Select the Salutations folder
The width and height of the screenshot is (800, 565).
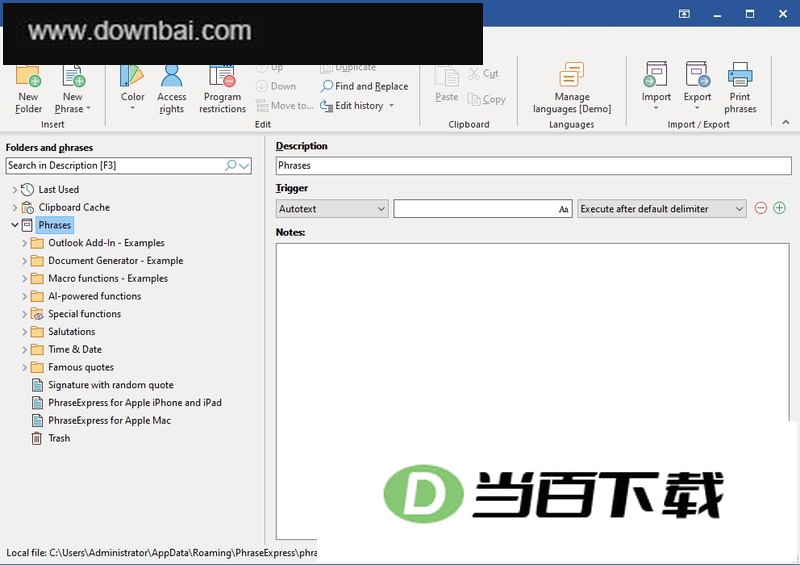(x=71, y=332)
